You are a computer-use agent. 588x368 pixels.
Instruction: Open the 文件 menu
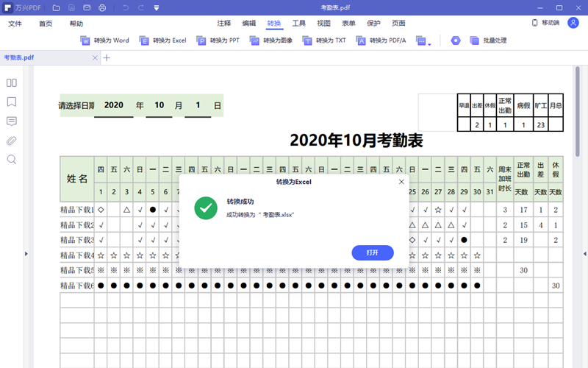point(15,24)
